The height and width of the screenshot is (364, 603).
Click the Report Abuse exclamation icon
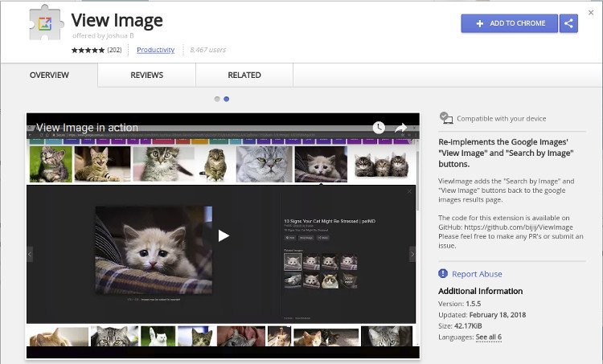point(443,273)
